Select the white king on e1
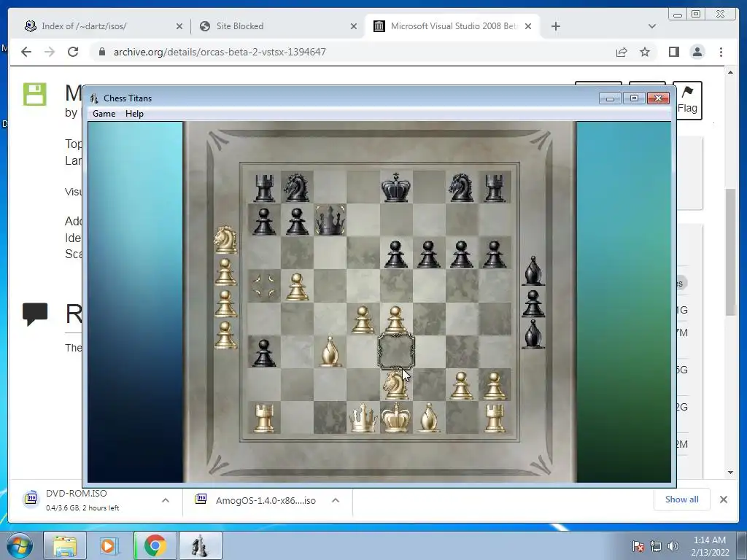This screenshot has width=747, height=560. pos(396,418)
